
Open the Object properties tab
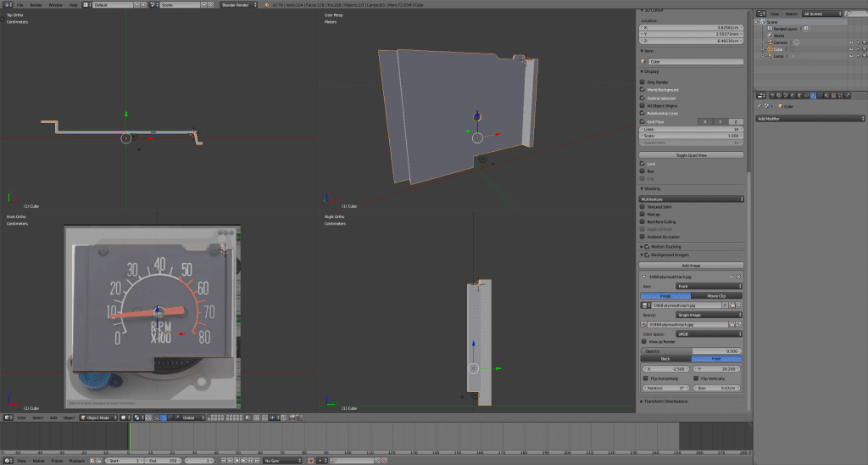point(799,95)
